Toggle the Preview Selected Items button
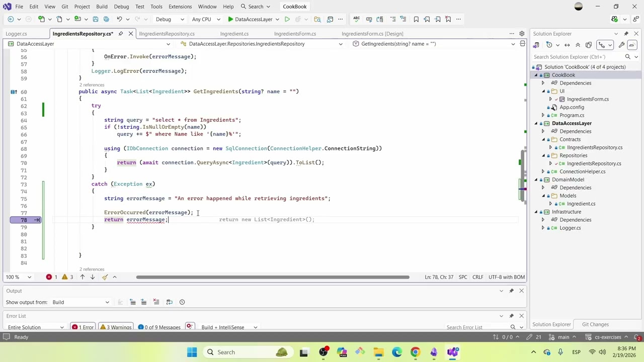 click(x=631, y=45)
